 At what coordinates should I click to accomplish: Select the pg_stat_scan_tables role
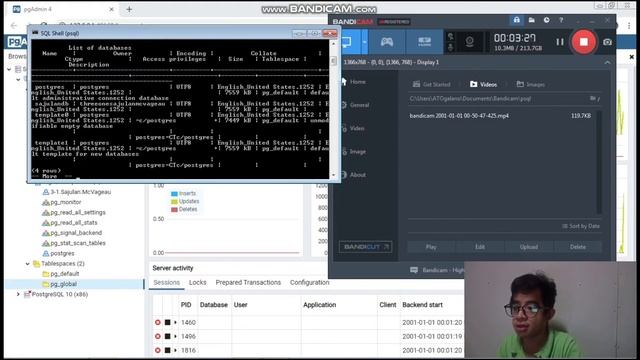78,243
